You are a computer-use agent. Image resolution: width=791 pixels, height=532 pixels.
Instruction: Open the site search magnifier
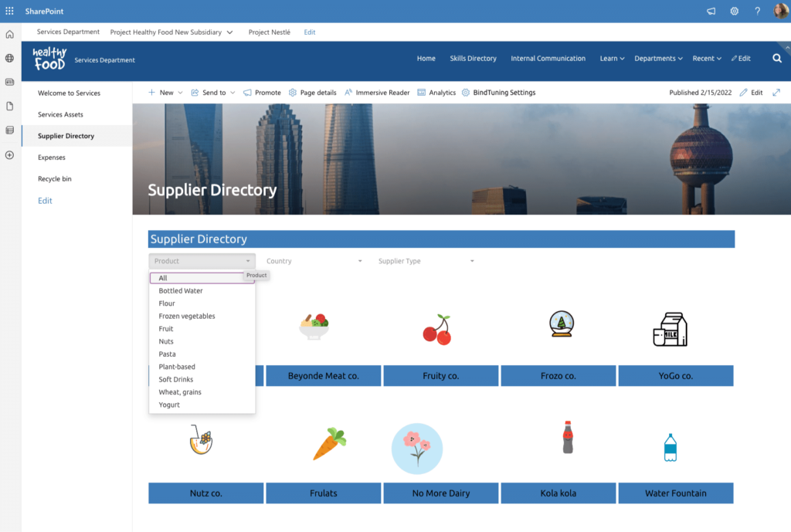[x=777, y=59]
